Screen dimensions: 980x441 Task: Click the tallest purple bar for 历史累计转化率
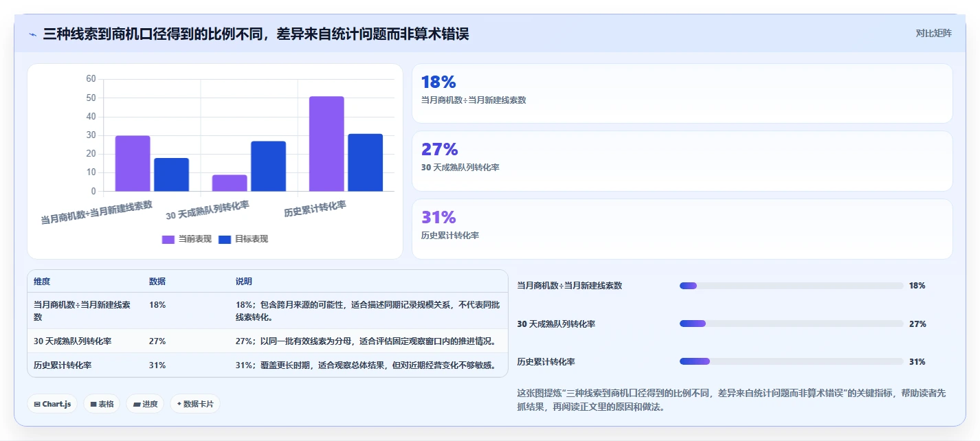coord(326,144)
